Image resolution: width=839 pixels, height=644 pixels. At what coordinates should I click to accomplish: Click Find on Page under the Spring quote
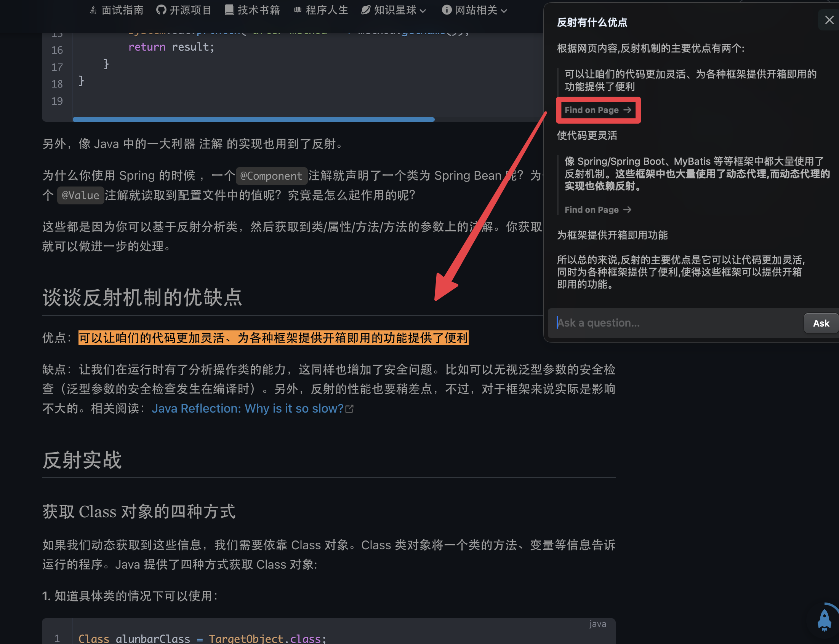[x=597, y=210]
